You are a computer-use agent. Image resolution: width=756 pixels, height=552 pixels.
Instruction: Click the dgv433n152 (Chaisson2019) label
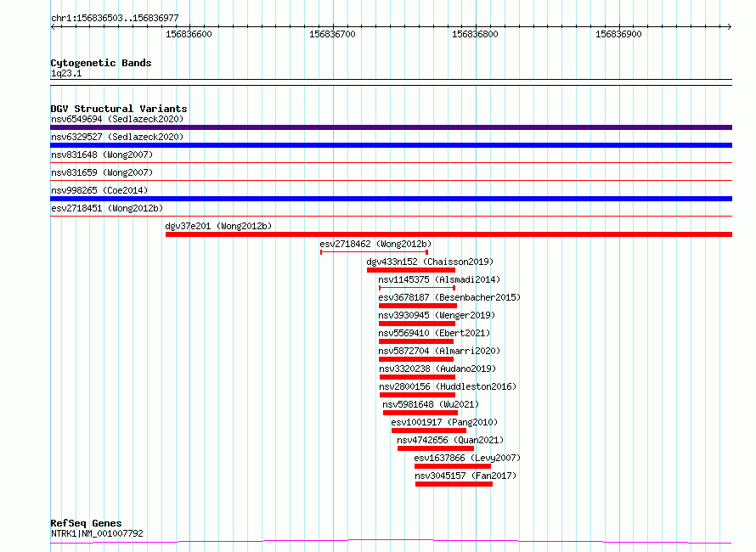pos(430,262)
